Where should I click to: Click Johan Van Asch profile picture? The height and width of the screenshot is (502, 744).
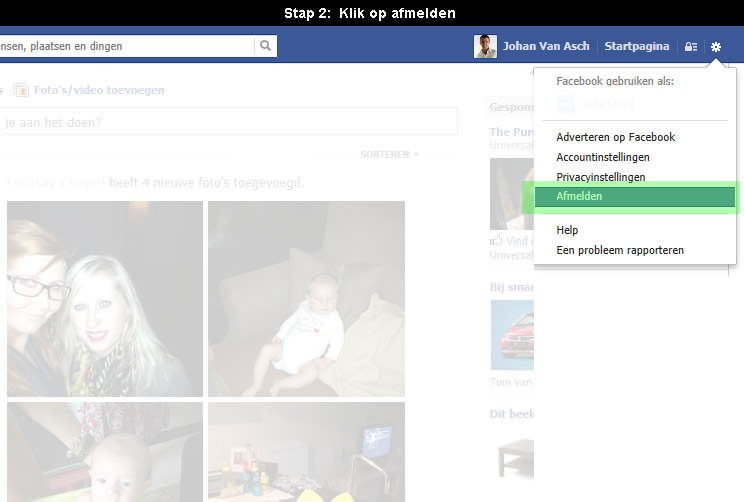[485, 46]
